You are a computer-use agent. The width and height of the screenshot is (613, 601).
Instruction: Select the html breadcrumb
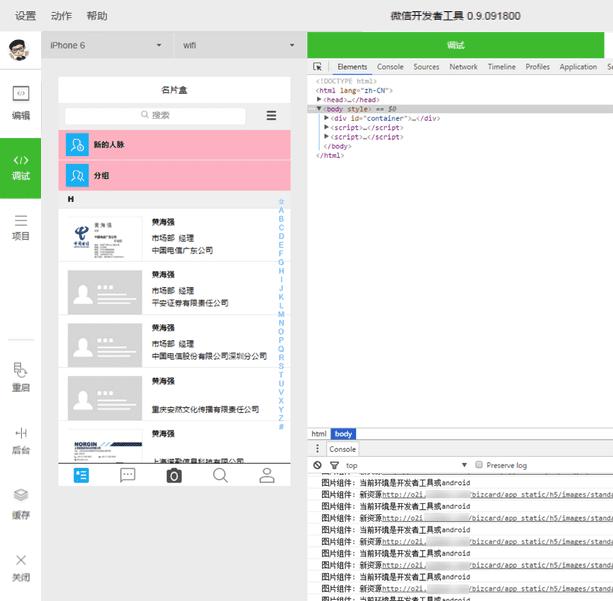pos(319,434)
